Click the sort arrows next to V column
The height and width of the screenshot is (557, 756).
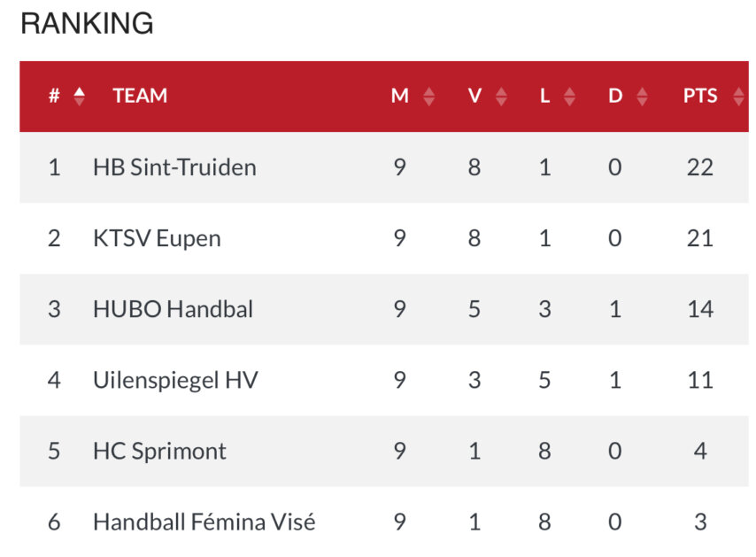502,97
